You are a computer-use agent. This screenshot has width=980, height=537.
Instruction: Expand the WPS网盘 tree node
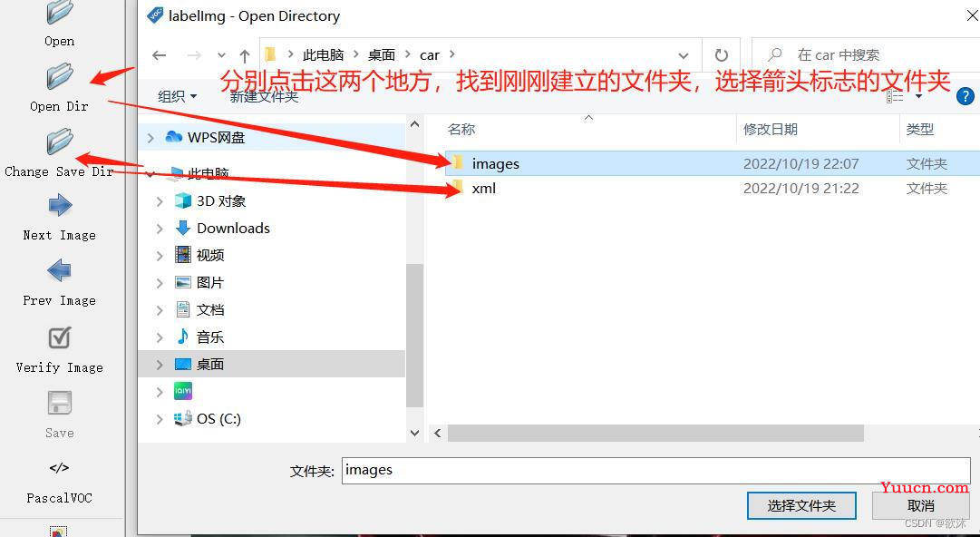click(x=150, y=138)
